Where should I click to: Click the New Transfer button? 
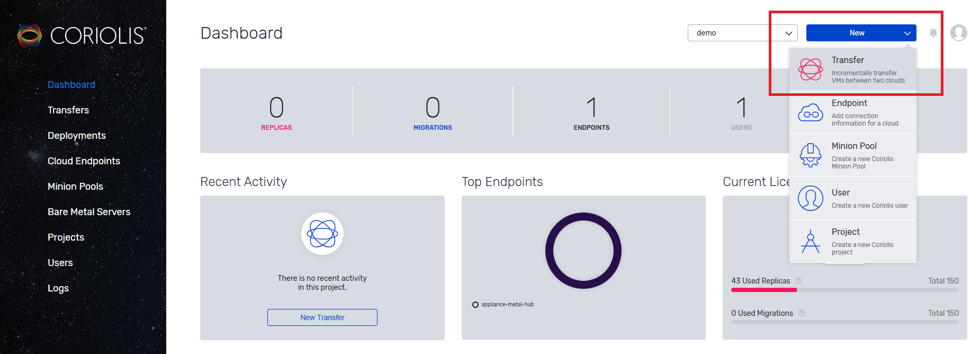[322, 317]
